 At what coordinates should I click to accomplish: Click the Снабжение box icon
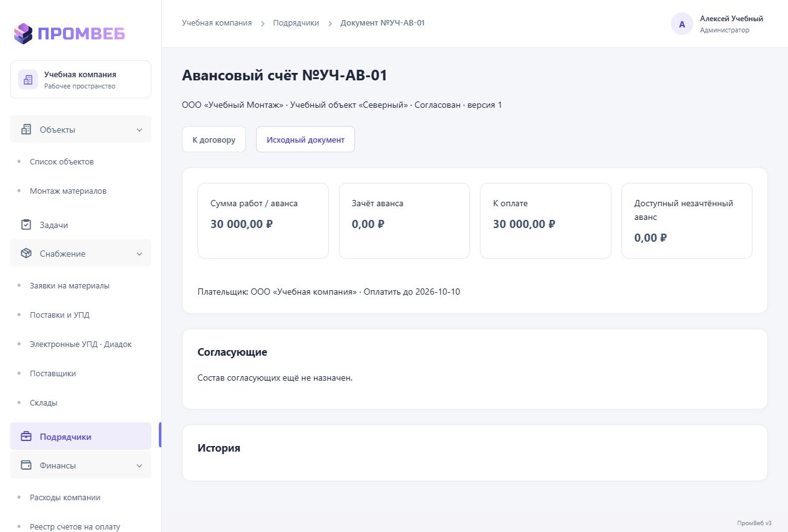click(x=26, y=254)
